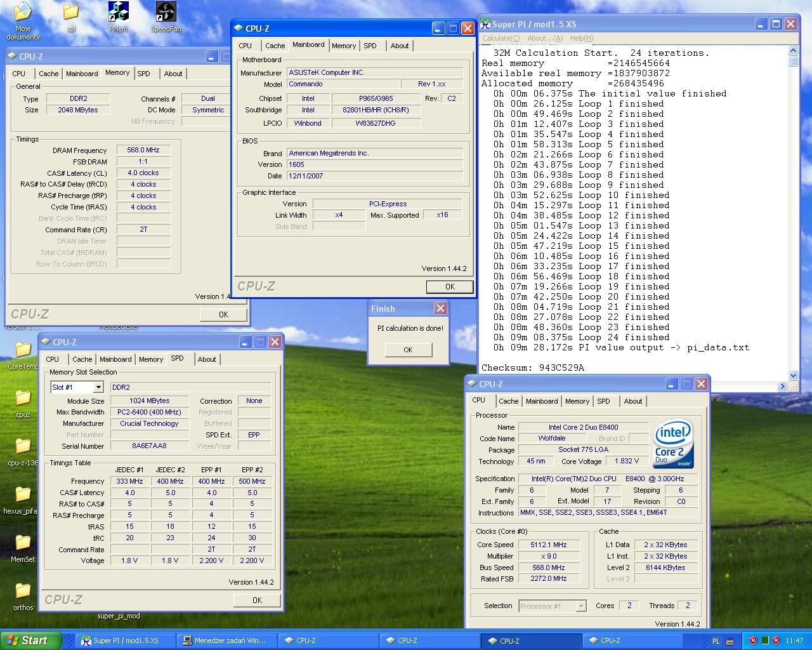Screen dimensions: 812x650
Task: Minimize the Super PI window
Action: 761,24
